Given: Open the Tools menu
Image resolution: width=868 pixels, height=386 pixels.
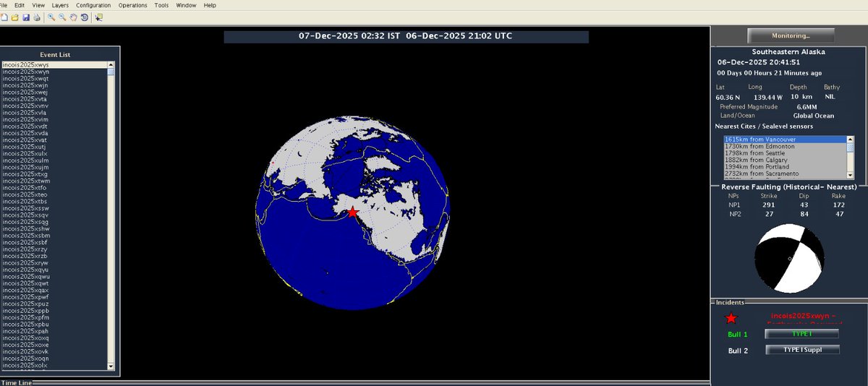Looking at the screenshot, I should [161, 5].
